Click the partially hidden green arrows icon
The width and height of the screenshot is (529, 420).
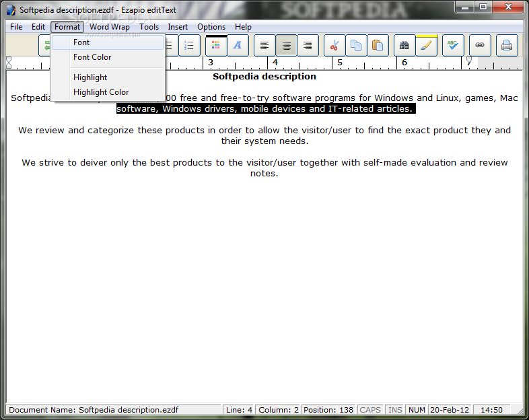pyautogui.click(x=45, y=46)
